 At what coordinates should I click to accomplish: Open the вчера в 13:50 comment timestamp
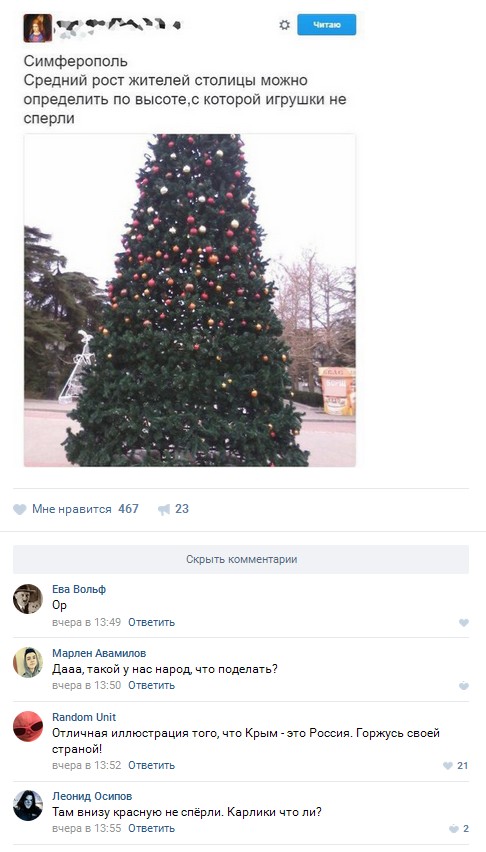(86, 685)
